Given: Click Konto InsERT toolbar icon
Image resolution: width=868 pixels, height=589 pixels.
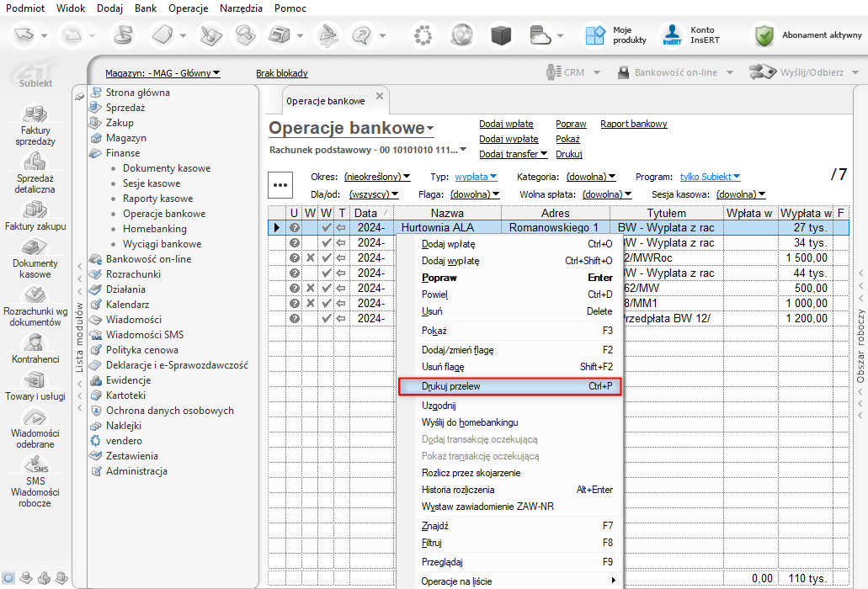Looking at the screenshot, I should 672,35.
